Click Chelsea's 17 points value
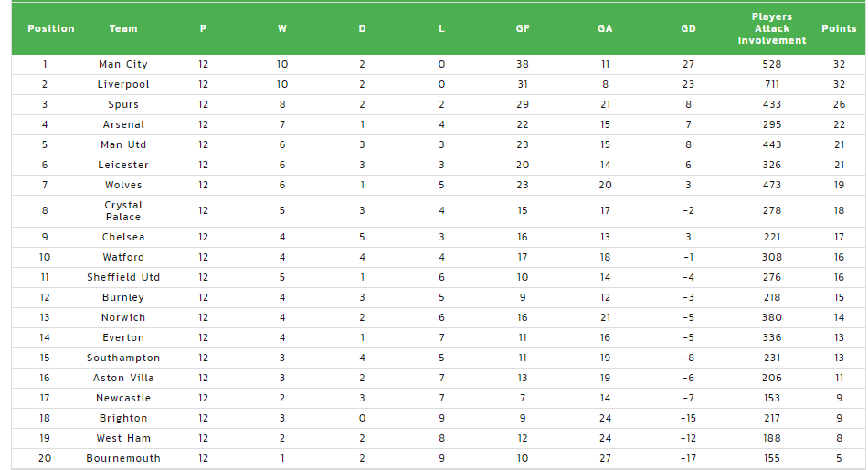868x470 pixels. [x=839, y=237]
